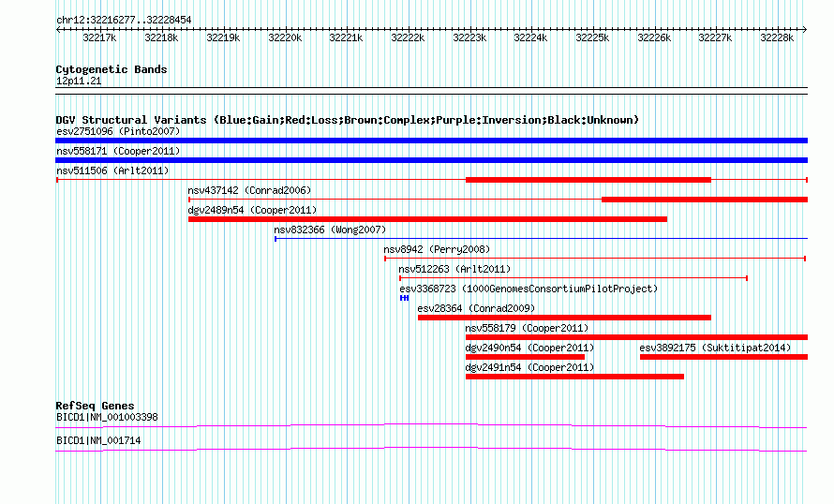This screenshot has height=504, width=834.
Task: Select the blue esv2751096 gain bar
Action: tap(431, 141)
